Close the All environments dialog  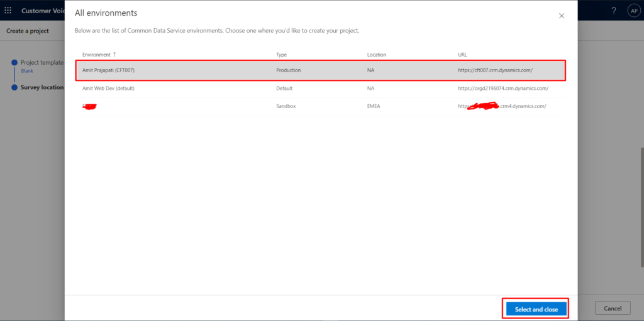(562, 16)
